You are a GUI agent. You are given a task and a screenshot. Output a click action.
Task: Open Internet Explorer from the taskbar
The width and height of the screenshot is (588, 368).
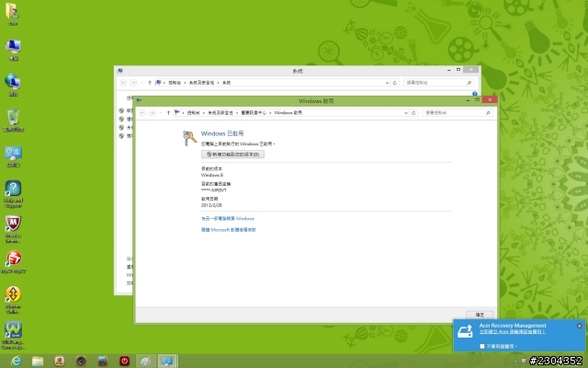(x=16, y=361)
